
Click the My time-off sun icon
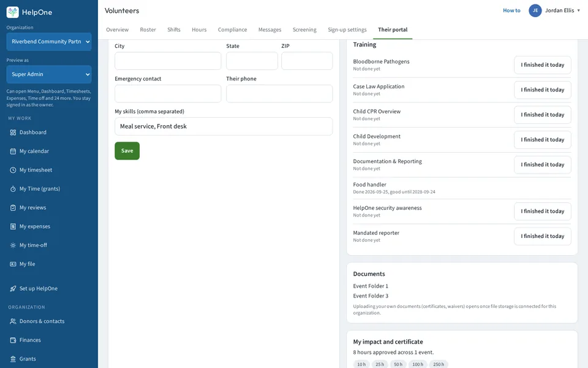coord(13,245)
